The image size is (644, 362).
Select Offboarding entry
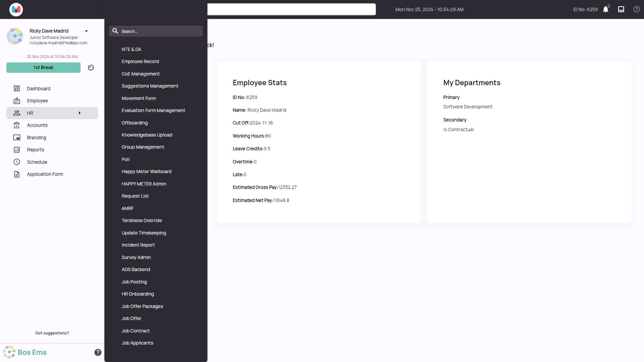(135, 123)
